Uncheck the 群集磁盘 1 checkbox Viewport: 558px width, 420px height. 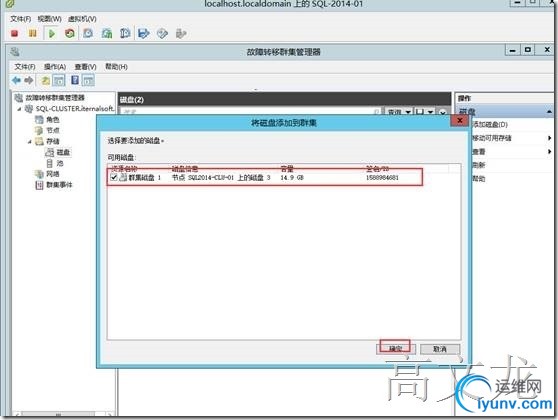click(x=114, y=177)
